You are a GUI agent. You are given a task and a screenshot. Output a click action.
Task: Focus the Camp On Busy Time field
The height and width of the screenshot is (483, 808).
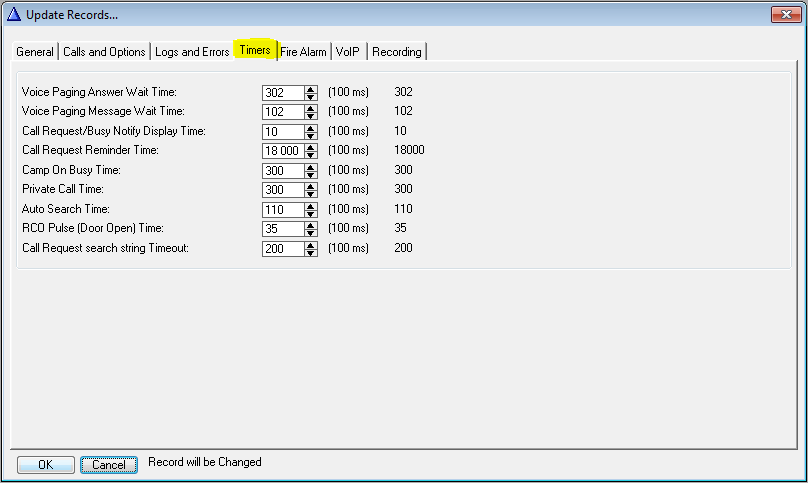283,171
